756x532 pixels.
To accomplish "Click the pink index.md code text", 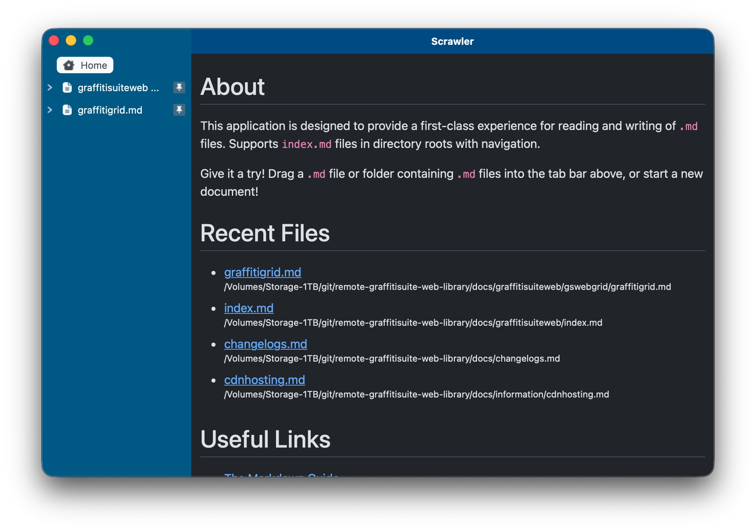I will (307, 144).
